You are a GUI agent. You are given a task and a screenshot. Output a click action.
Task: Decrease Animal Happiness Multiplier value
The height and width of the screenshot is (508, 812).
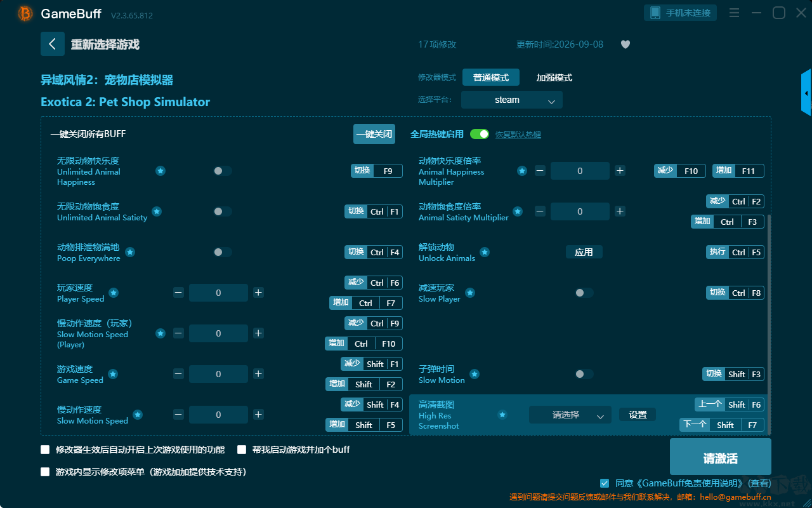[x=540, y=171]
